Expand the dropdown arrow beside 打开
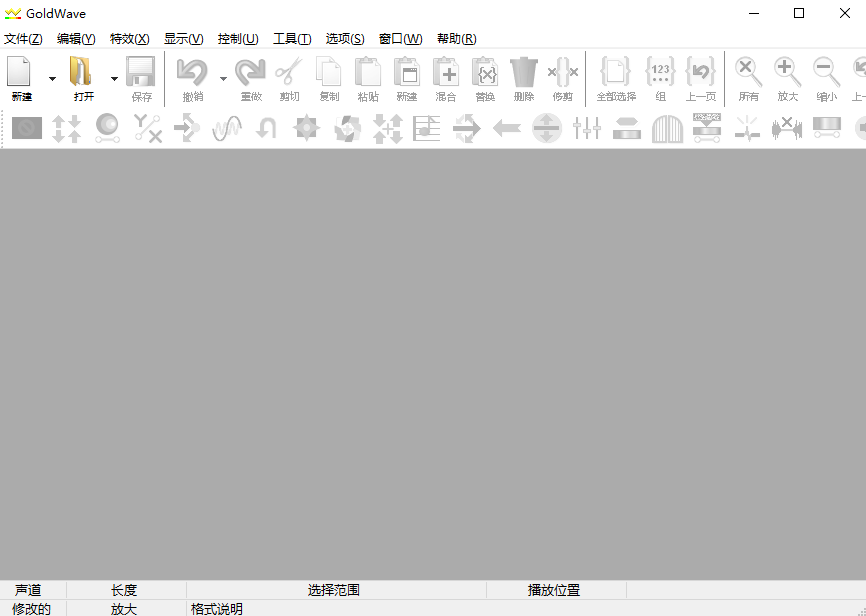Viewport: 866px width, 616px height. coord(114,79)
